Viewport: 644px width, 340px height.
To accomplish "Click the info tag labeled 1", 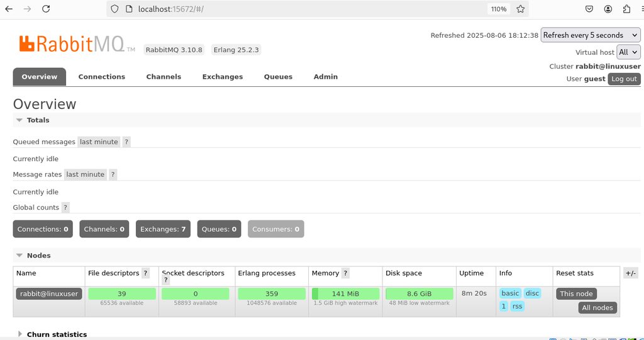I will [504, 306].
